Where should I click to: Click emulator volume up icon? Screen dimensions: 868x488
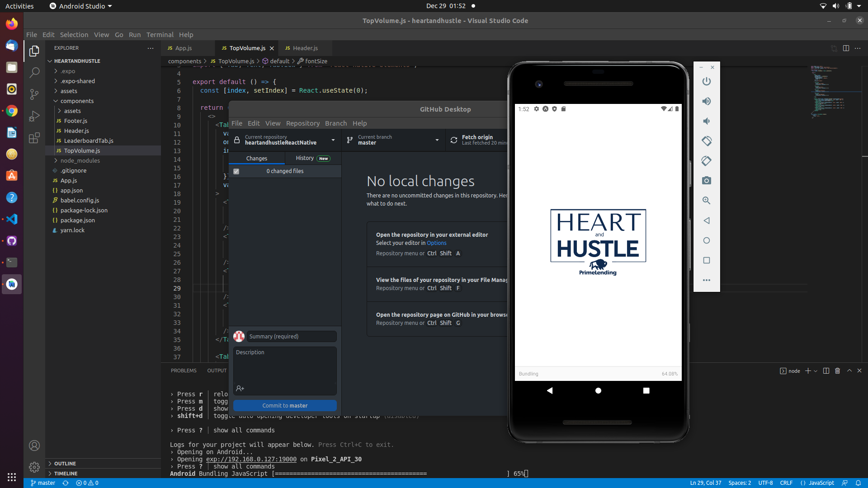pyautogui.click(x=707, y=101)
